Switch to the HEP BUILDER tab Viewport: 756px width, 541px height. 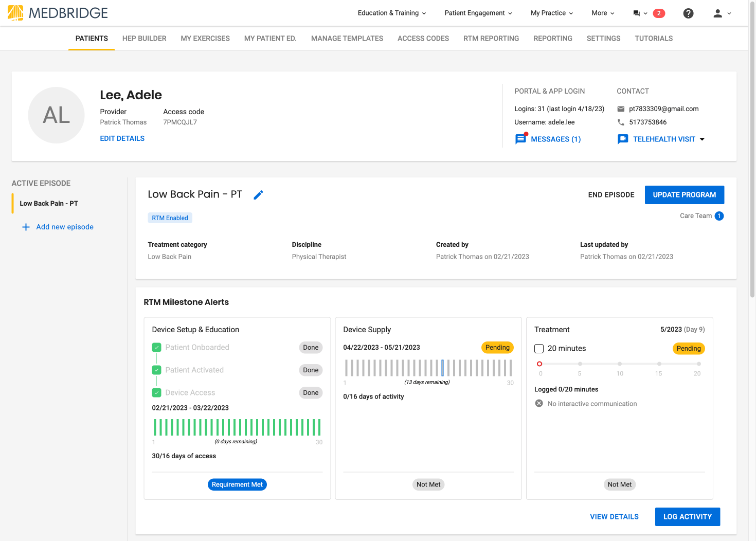pyautogui.click(x=145, y=39)
